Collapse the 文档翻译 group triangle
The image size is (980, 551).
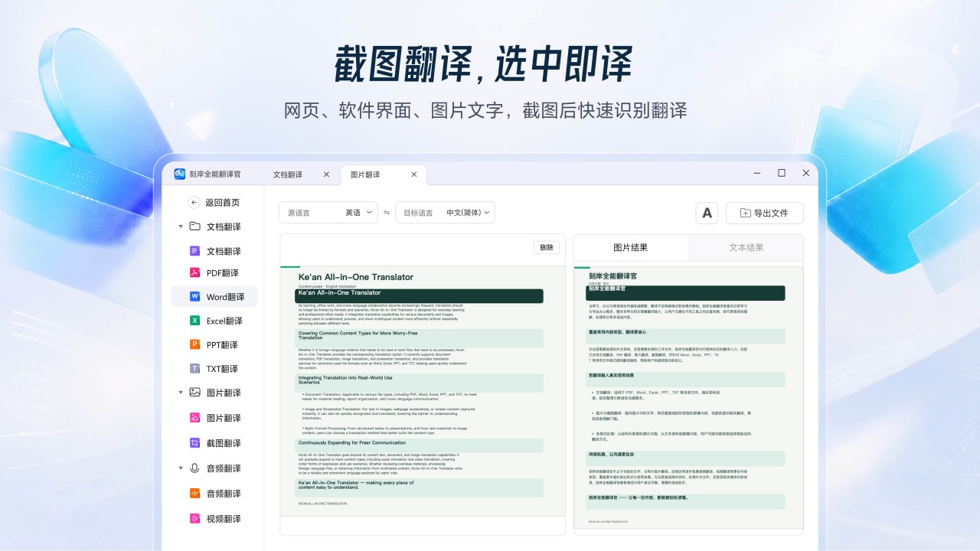coord(181,227)
